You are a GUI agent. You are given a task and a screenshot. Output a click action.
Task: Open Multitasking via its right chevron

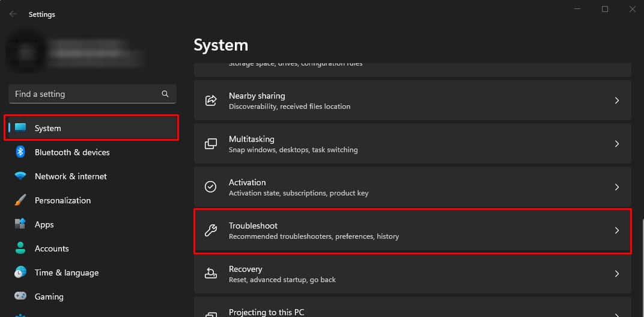point(616,144)
